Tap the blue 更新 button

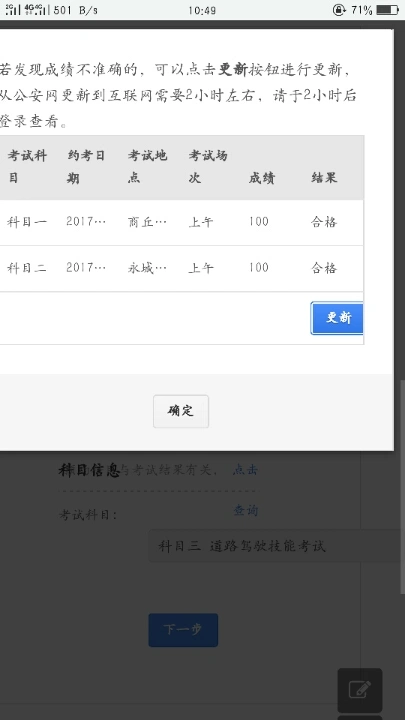[337, 318]
